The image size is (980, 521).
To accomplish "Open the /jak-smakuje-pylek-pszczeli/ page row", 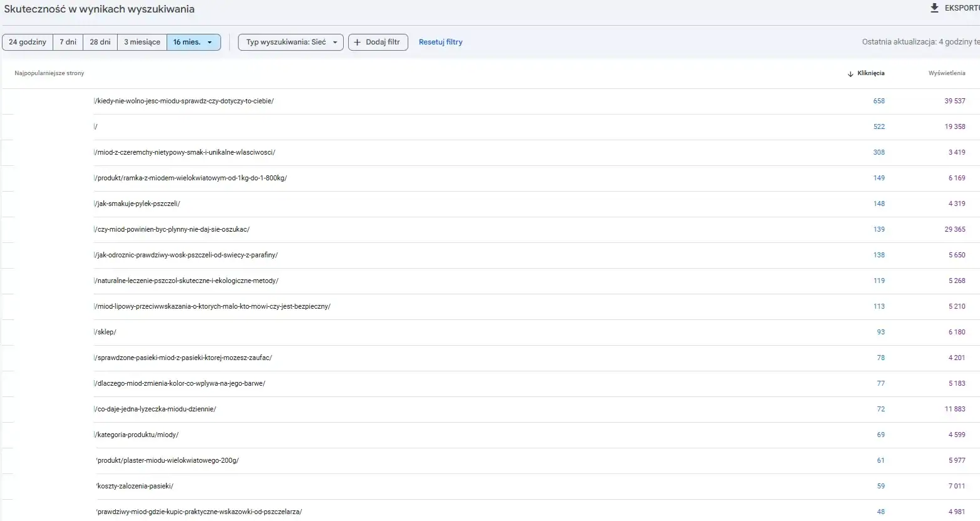I will coord(137,204).
